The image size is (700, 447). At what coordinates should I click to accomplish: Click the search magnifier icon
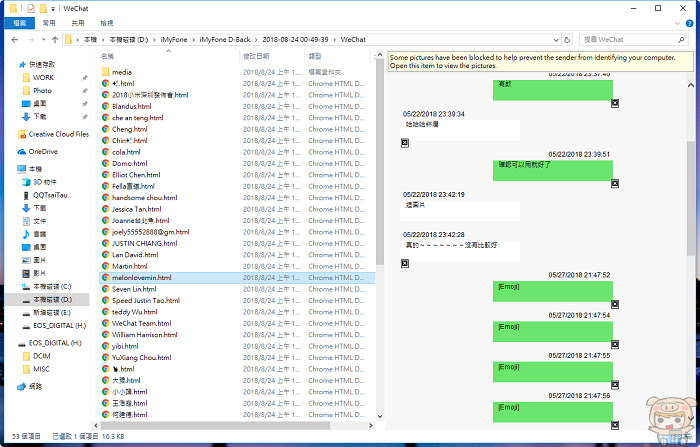pyautogui.click(x=681, y=40)
